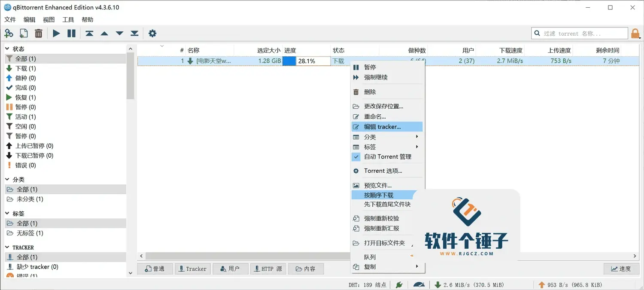Click the move down queue icon

pyautogui.click(x=119, y=33)
